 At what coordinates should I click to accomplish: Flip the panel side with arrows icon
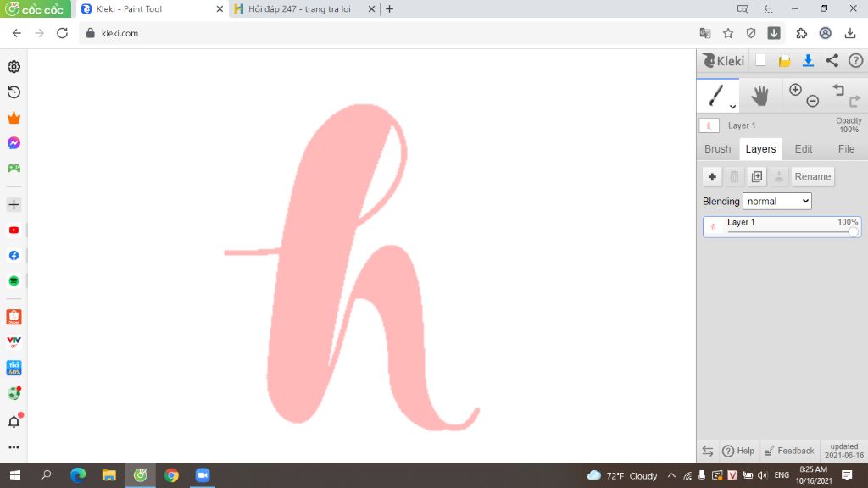click(x=708, y=451)
